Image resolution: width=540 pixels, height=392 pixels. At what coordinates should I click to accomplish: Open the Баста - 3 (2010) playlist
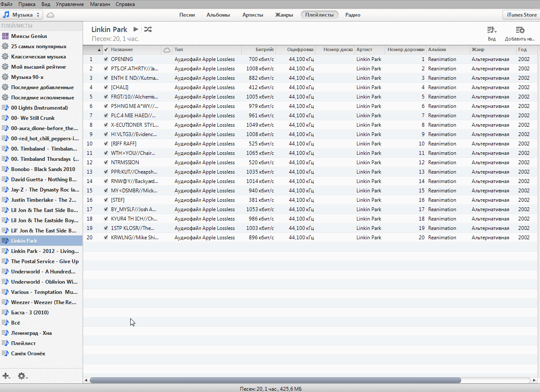click(x=41, y=313)
